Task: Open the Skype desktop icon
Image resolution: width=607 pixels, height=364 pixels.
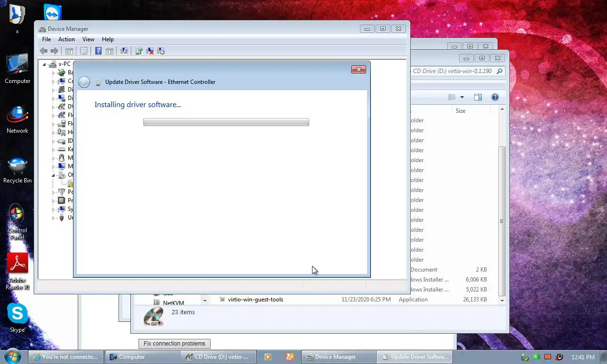Action: tap(18, 318)
